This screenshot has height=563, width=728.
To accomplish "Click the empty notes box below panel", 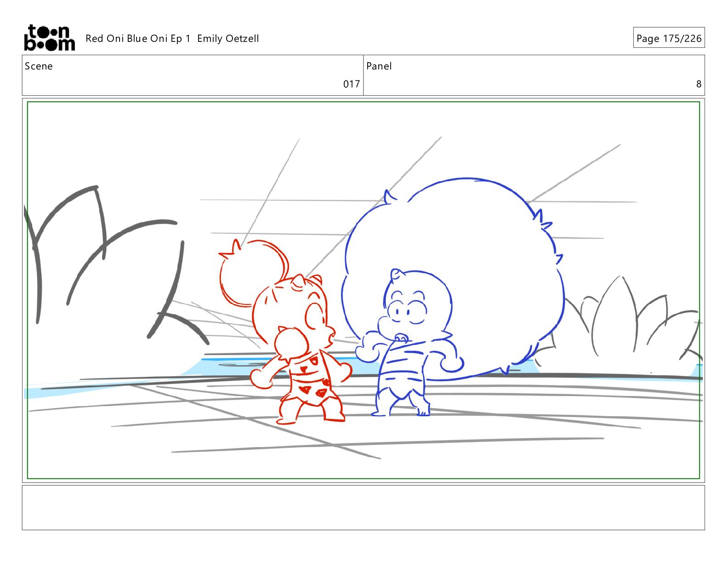I will (363, 507).
